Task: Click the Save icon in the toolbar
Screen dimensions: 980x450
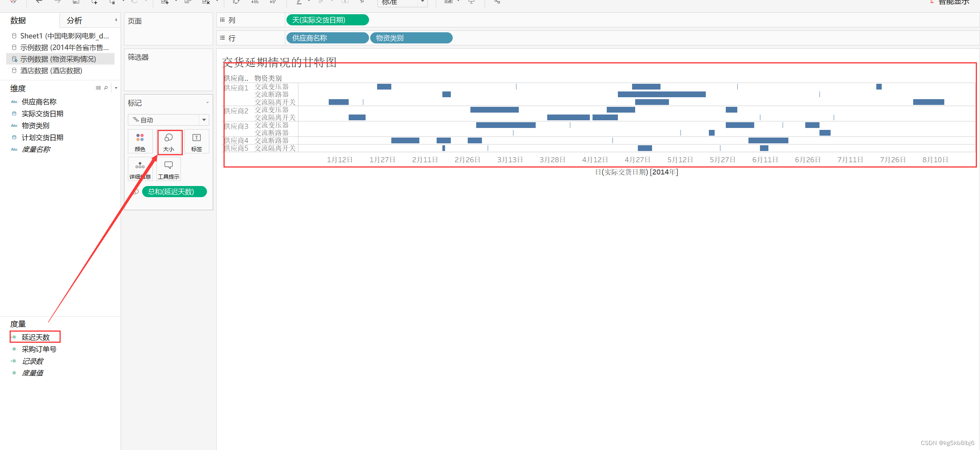Action: 76,2
